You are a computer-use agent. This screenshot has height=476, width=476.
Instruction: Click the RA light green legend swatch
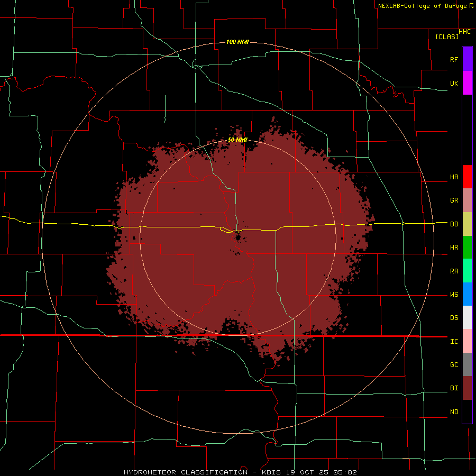467,271
